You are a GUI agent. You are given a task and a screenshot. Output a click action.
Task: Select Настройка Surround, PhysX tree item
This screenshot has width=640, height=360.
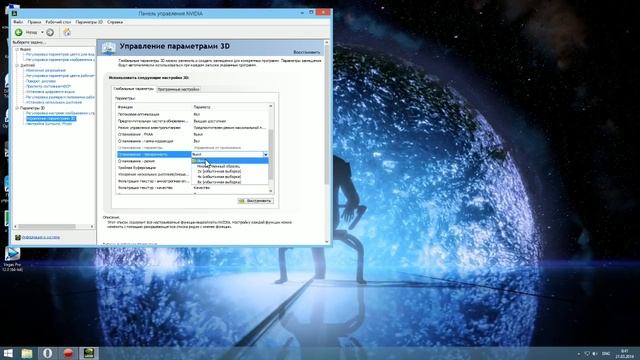coord(49,124)
